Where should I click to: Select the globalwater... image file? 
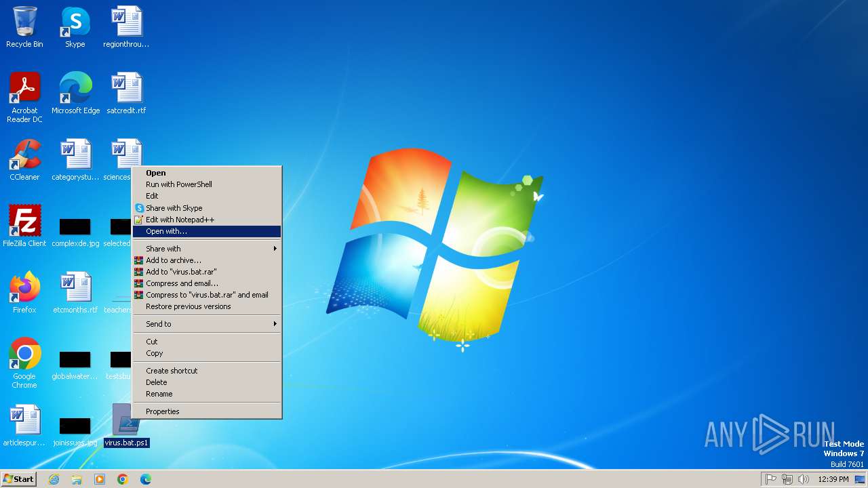(x=75, y=363)
